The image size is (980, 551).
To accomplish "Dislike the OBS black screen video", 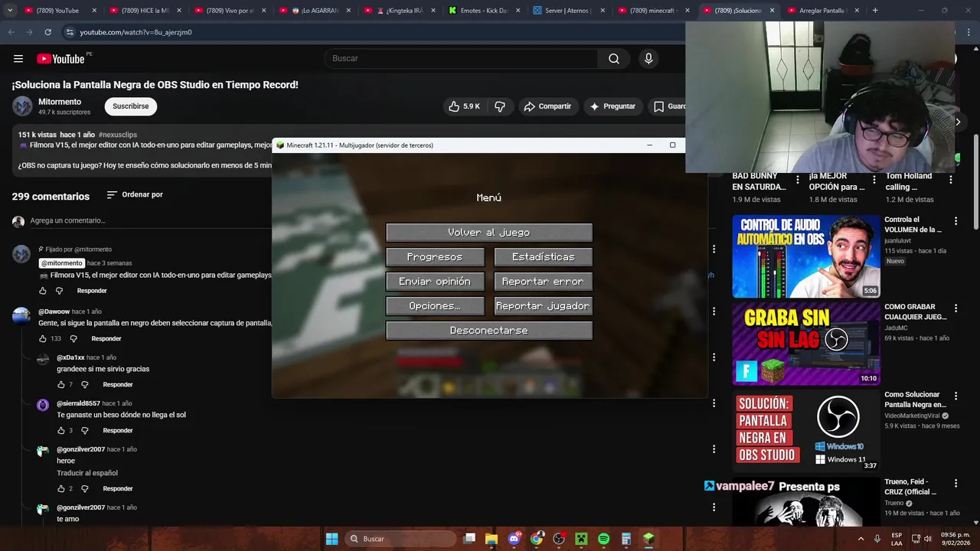I will (500, 106).
